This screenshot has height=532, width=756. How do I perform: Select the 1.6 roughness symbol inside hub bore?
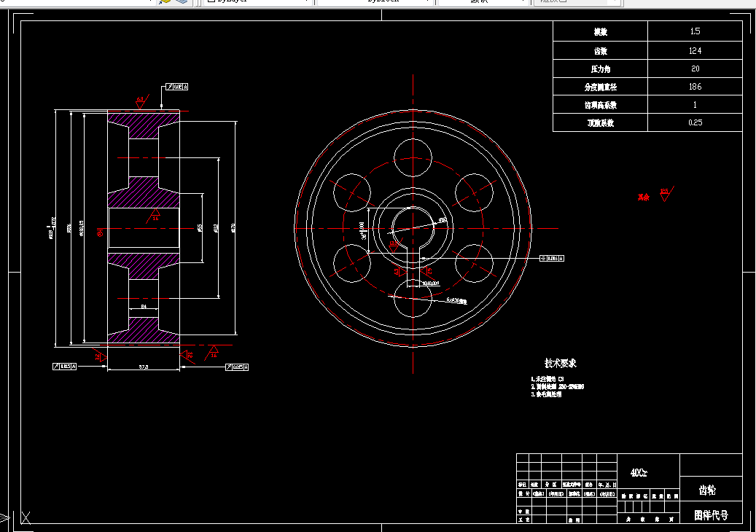tap(154, 216)
